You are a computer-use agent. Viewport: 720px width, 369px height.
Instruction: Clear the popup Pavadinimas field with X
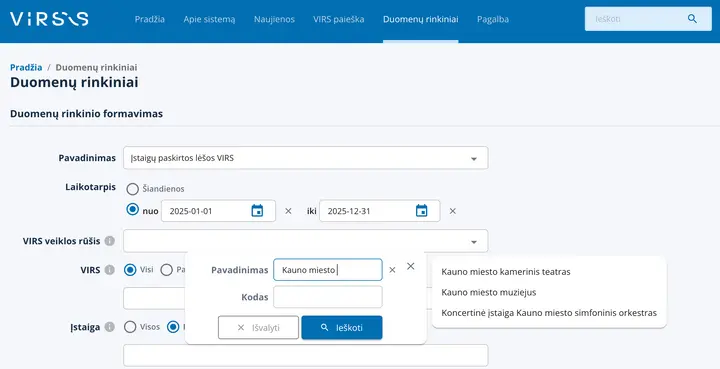[392, 270]
